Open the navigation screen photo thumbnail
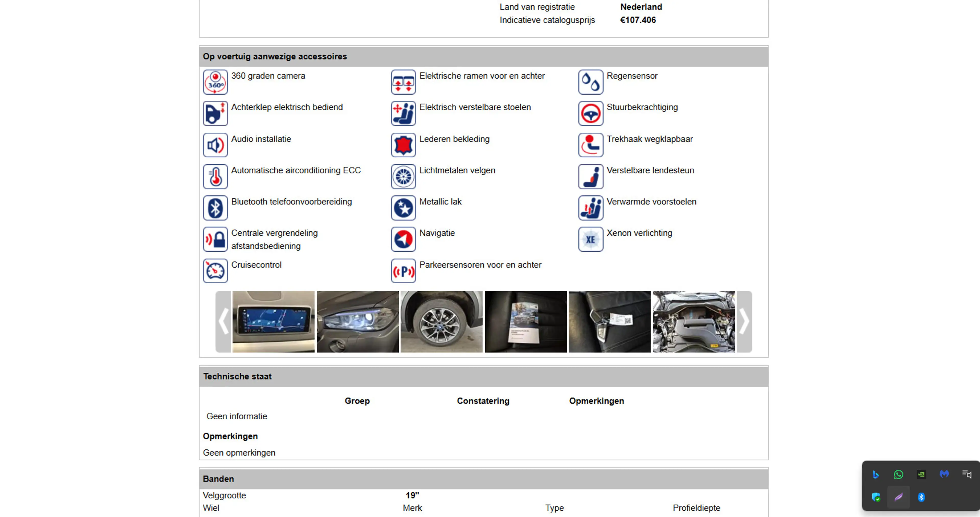980x517 pixels. click(x=274, y=322)
